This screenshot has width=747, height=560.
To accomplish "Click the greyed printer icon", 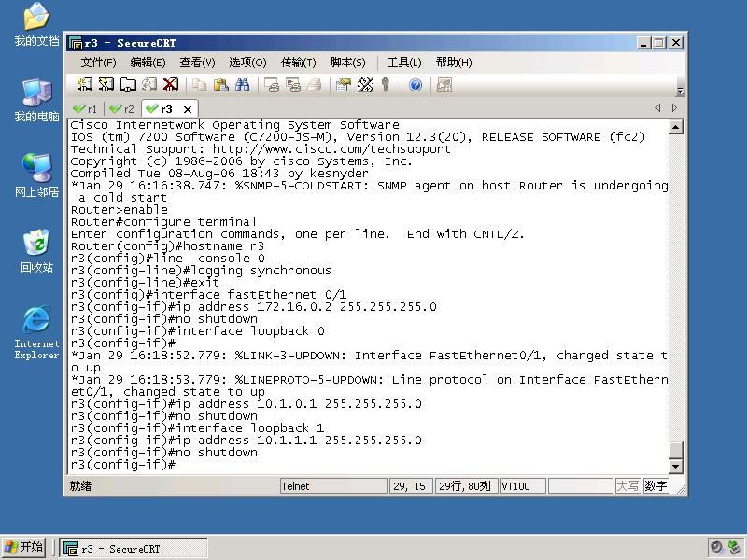I will [315, 85].
